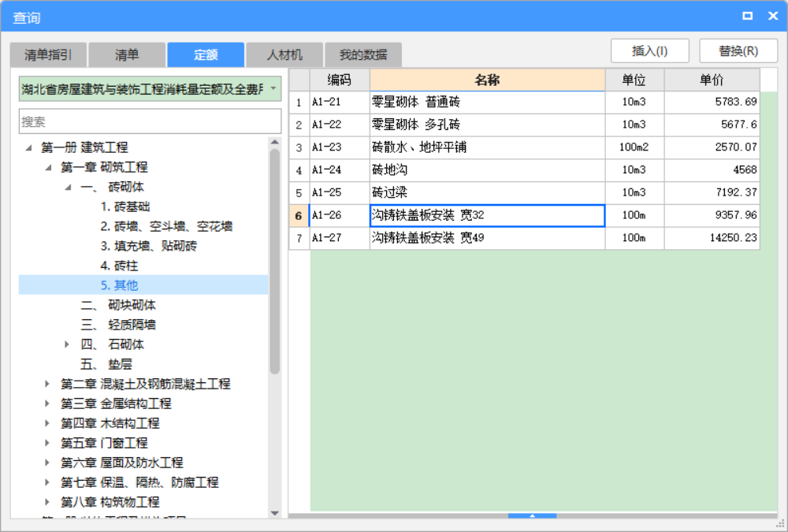Click the 搜索 search field
The height and width of the screenshot is (532, 788).
150,121
